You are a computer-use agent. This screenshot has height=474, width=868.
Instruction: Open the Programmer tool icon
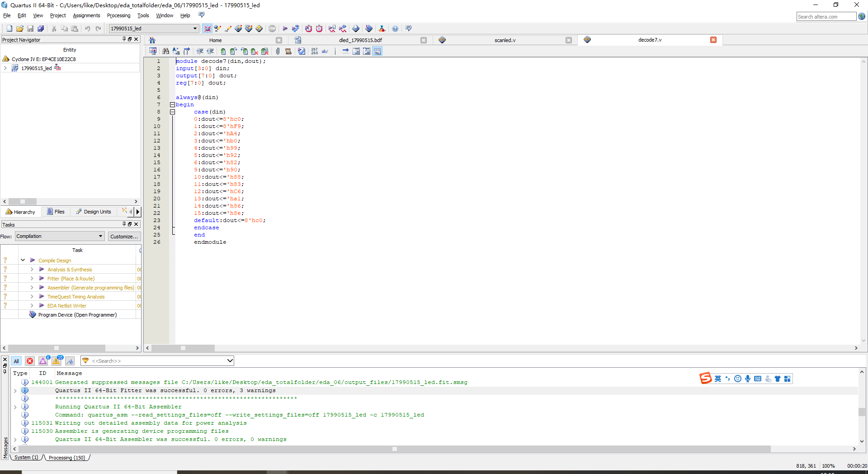(369, 28)
